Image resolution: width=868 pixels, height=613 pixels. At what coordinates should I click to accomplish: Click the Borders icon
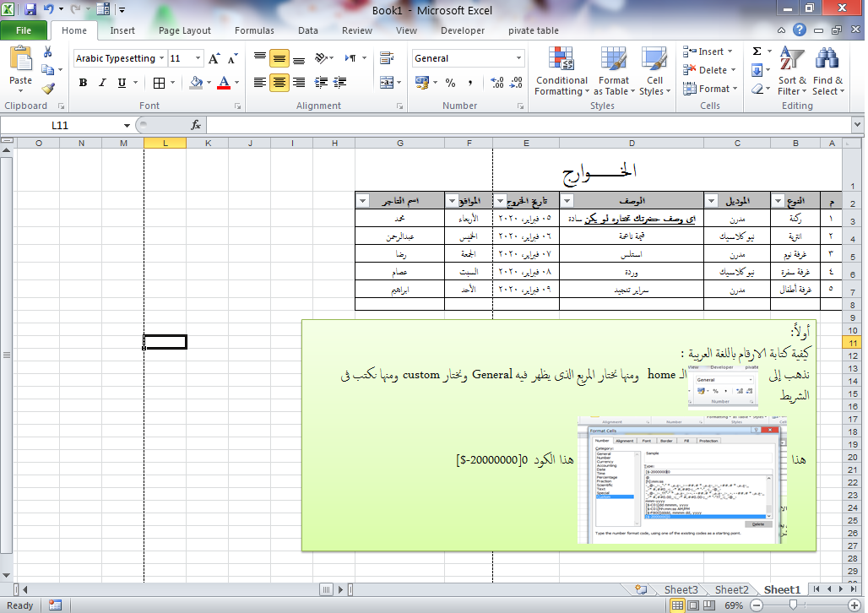(159, 83)
